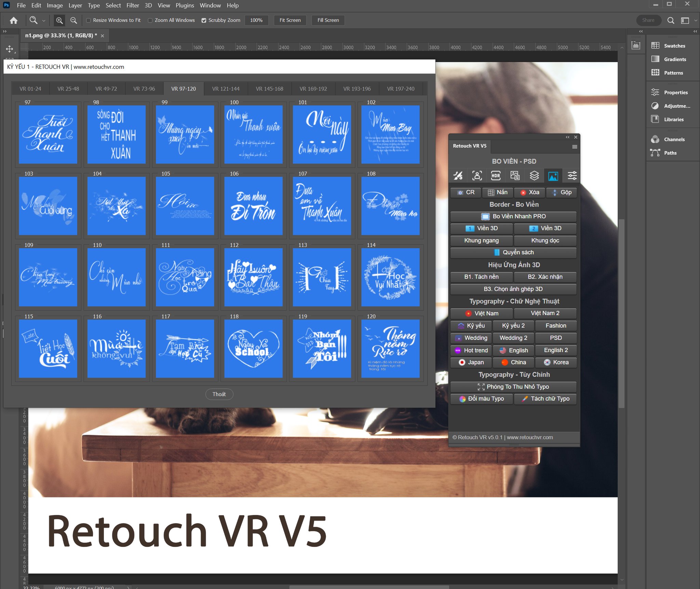700x589 pixels.
Task: Open the Swatches panel icon
Action: click(655, 45)
